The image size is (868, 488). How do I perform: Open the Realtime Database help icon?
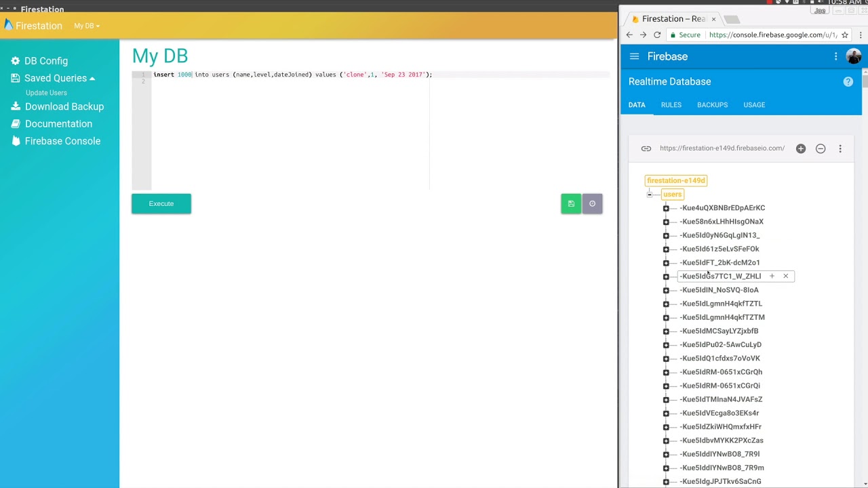pyautogui.click(x=848, y=81)
